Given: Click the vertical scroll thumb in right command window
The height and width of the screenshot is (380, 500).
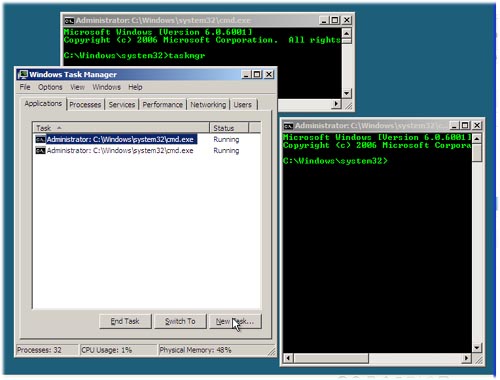Looking at the screenshot, I should pyautogui.click(x=477, y=153).
